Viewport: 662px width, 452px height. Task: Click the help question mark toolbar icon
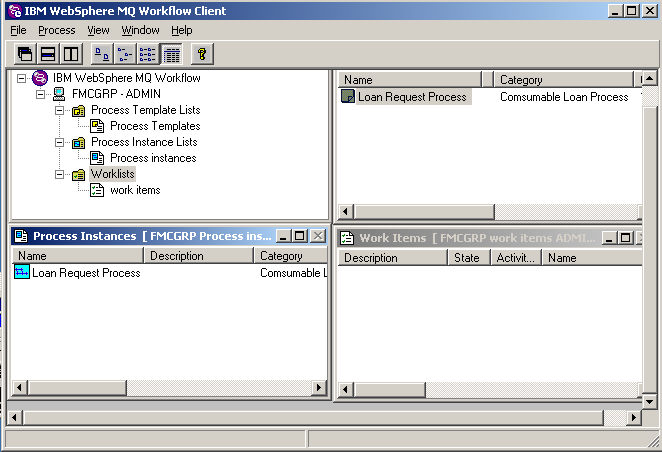[202, 54]
